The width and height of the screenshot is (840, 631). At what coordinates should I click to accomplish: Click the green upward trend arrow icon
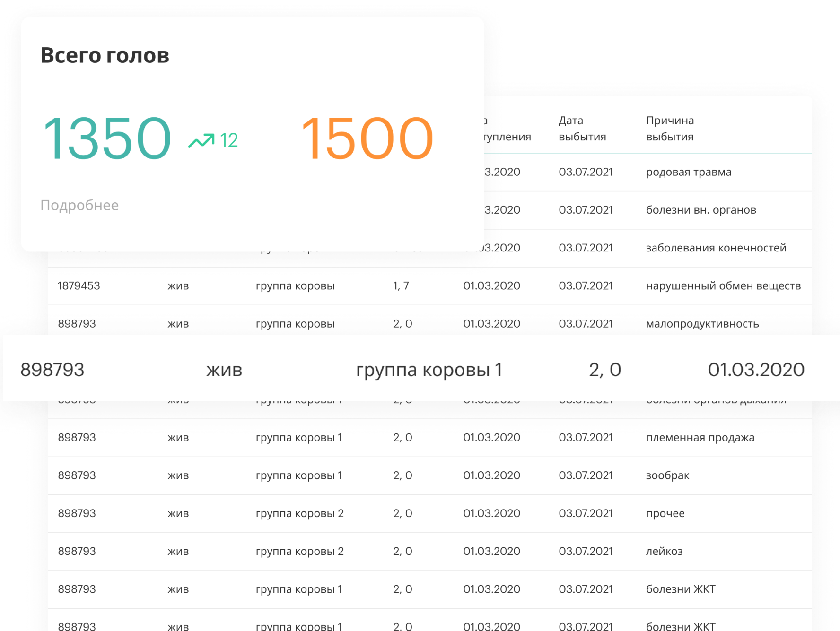click(x=201, y=140)
